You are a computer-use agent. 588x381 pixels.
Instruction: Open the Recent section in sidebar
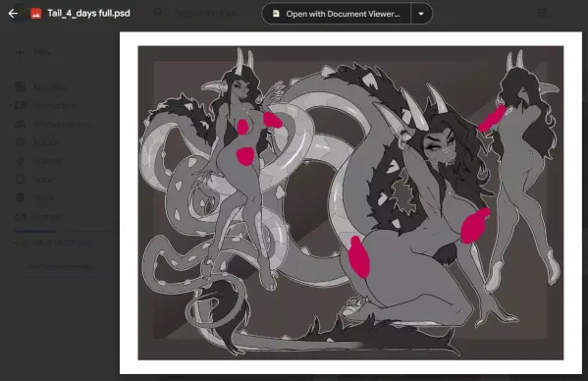[x=46, y=142]
